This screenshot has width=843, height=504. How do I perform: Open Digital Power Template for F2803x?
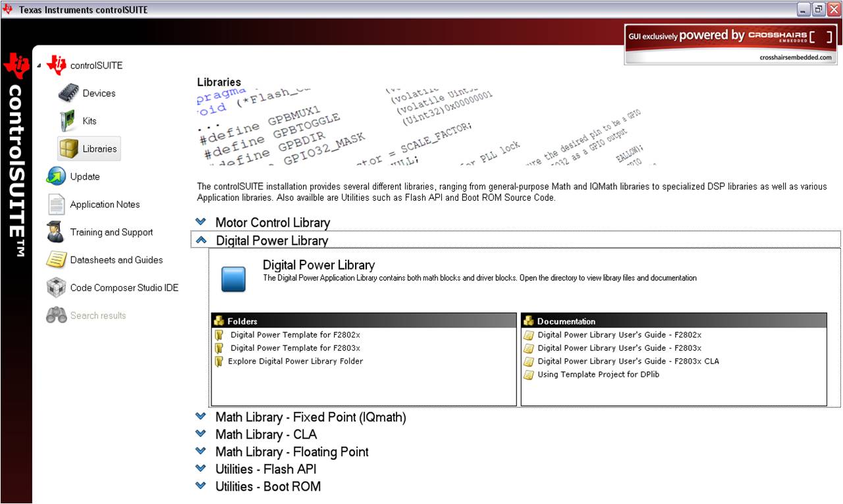(295, 348)
